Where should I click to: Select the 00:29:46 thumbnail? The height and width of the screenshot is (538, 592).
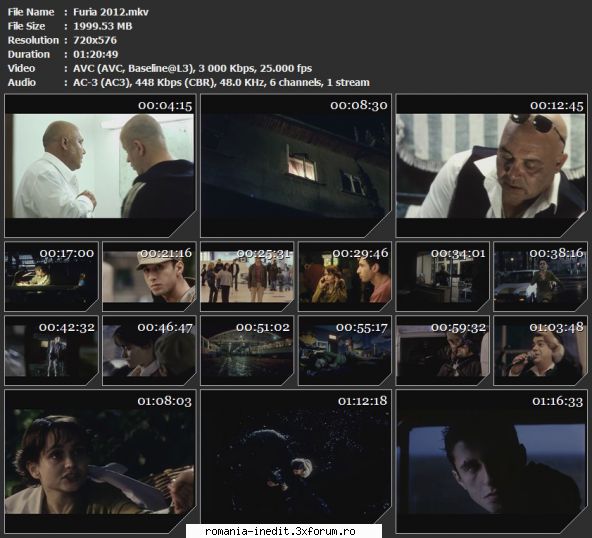[345, 276]
